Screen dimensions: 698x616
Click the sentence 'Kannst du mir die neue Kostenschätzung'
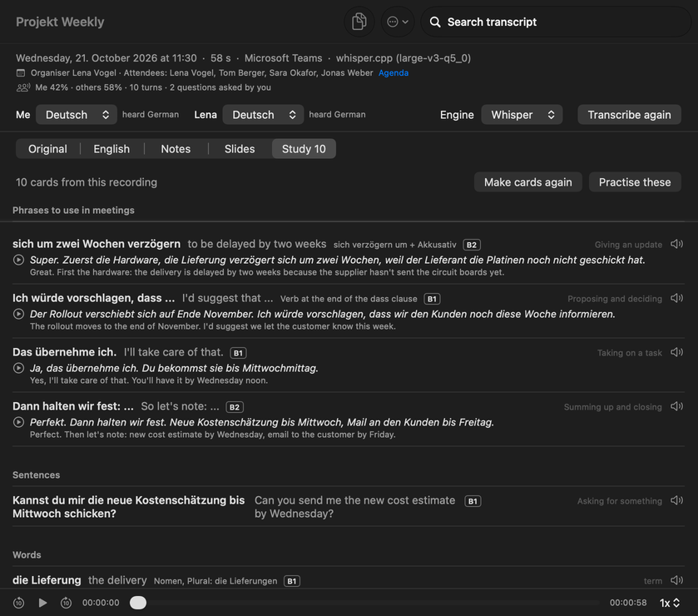pos(129,507)
